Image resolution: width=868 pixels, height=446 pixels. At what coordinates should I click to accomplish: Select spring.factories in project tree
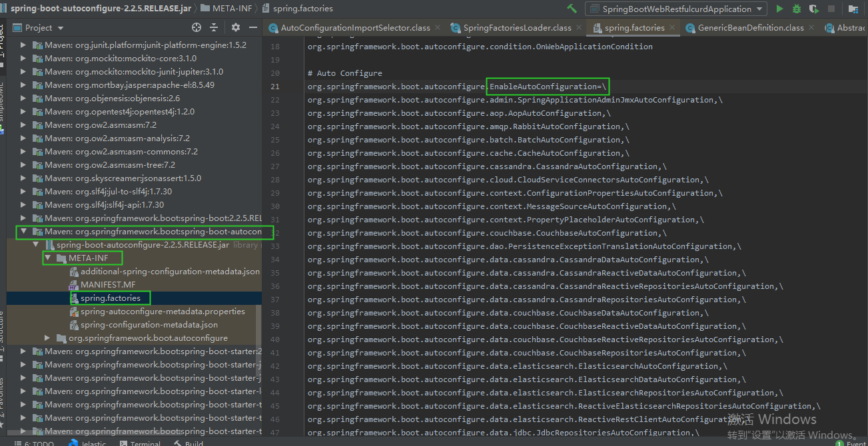[111, 298]
